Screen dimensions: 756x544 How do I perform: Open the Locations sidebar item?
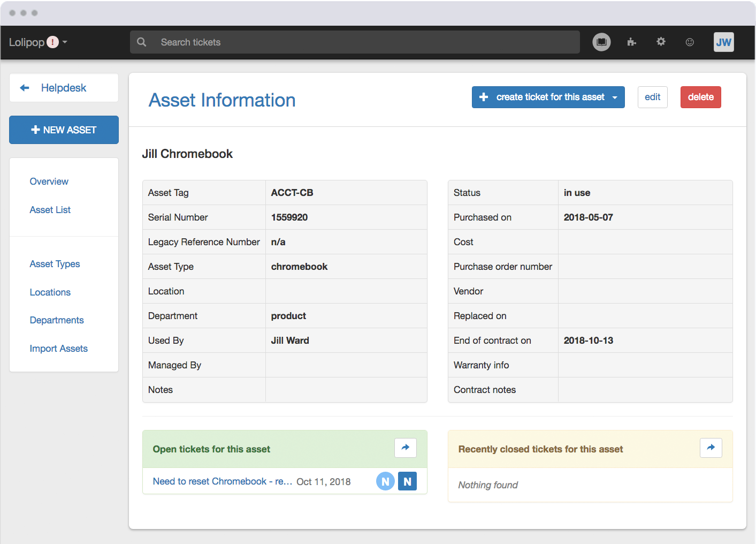pos(50,292)
